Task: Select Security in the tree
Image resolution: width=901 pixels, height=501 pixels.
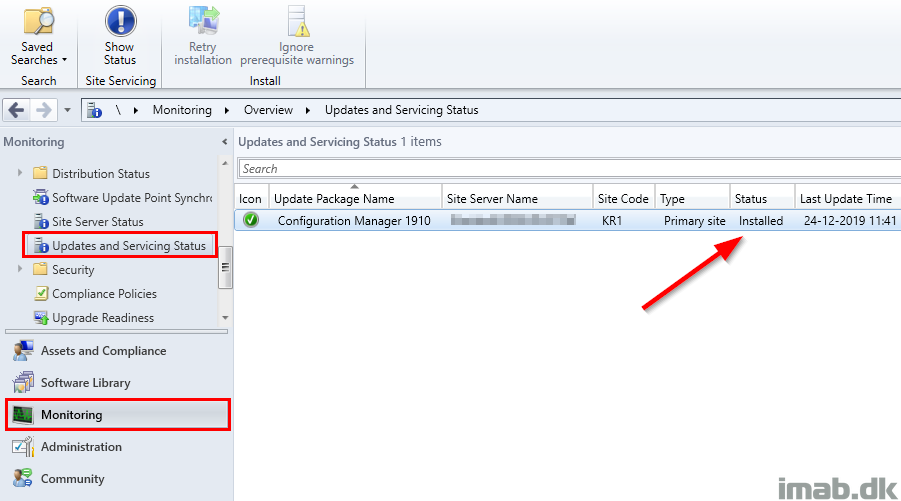Action: (x=73, y=270)
